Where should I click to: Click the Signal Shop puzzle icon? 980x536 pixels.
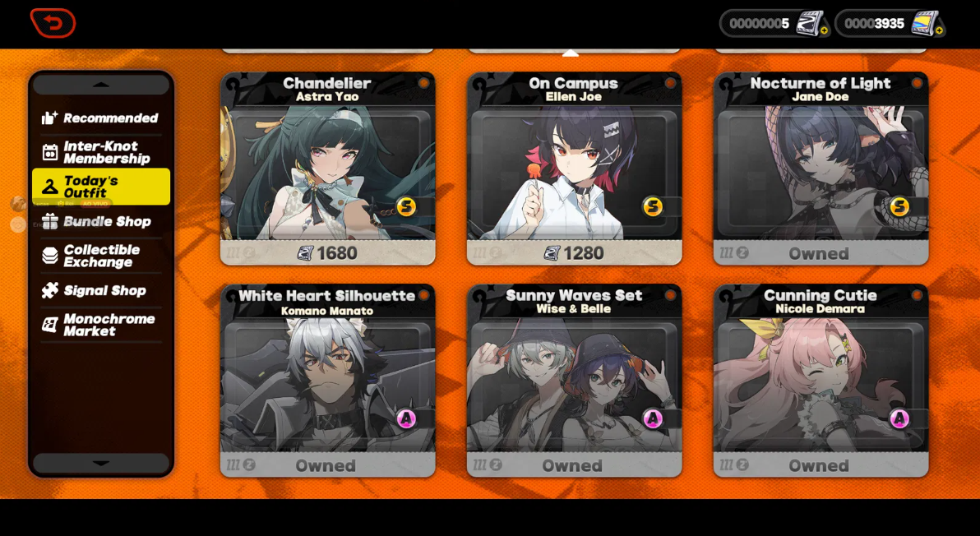(50, 290)
